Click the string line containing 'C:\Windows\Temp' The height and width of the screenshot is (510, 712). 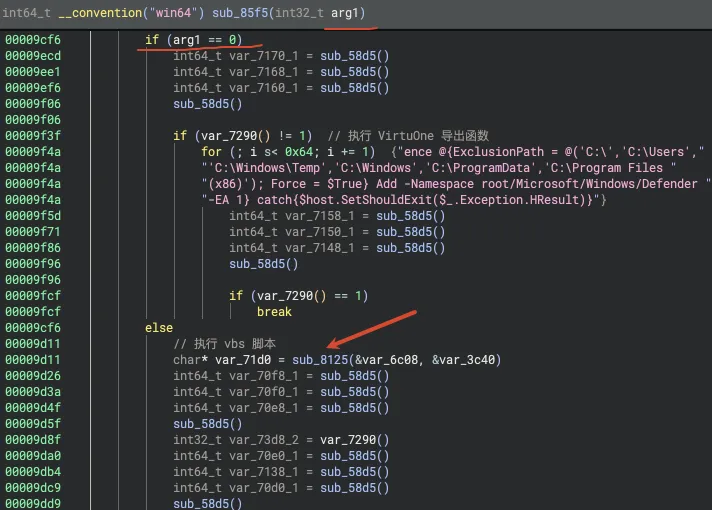439,168
